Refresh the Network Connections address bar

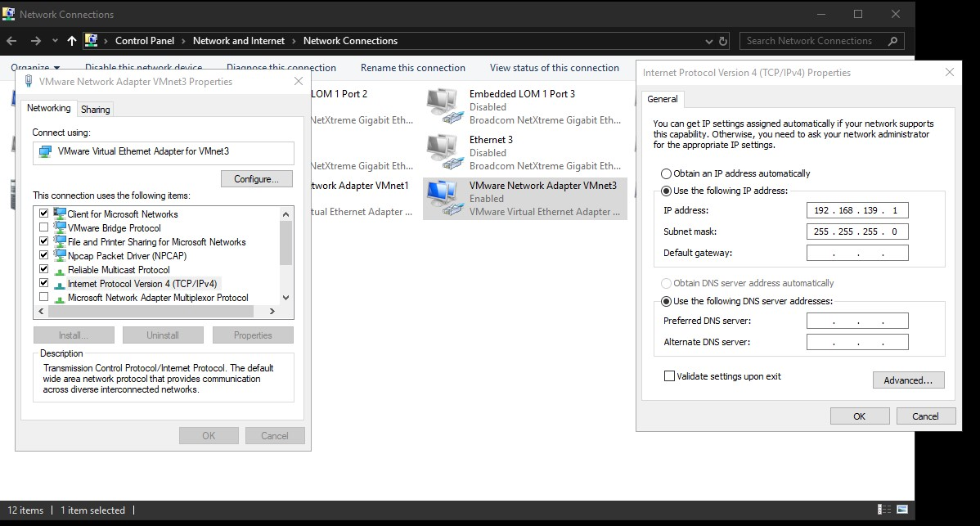(x=723, y=41)
